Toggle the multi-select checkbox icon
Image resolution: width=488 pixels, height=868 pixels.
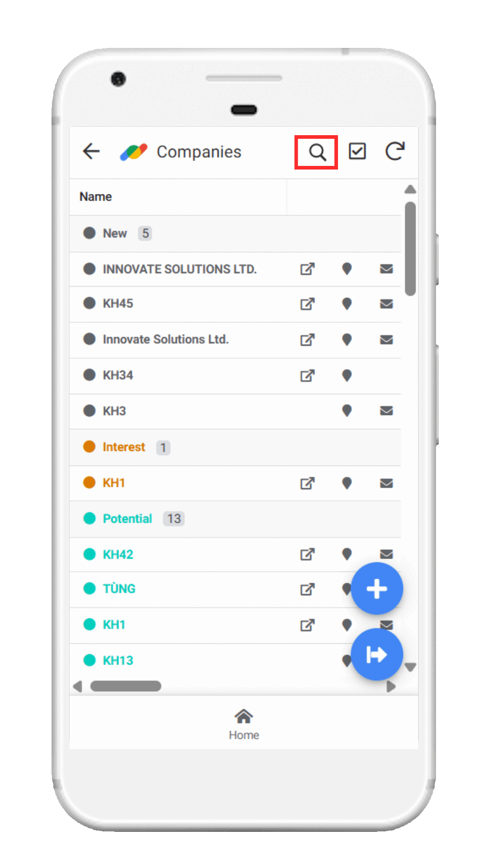click(x=357, y=151)
